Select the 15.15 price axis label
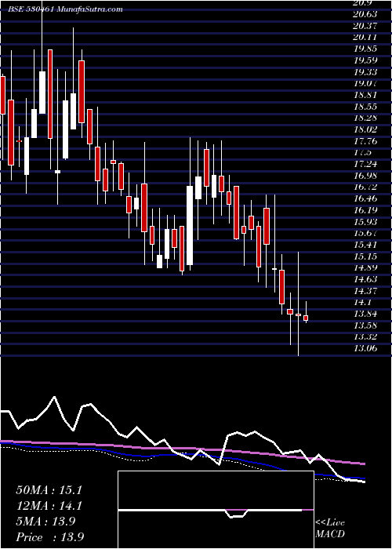 pyautogui.click(x=365, y=256)
